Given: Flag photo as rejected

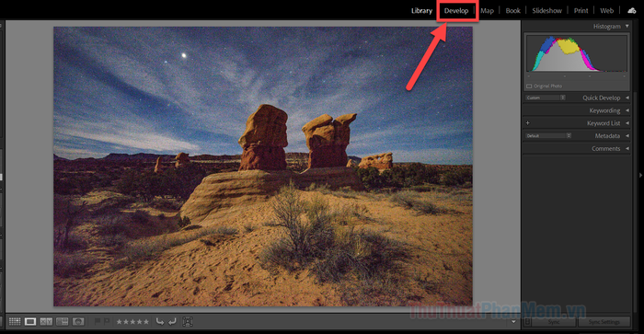Looking at the screenshot, I should tap(107, 321).
